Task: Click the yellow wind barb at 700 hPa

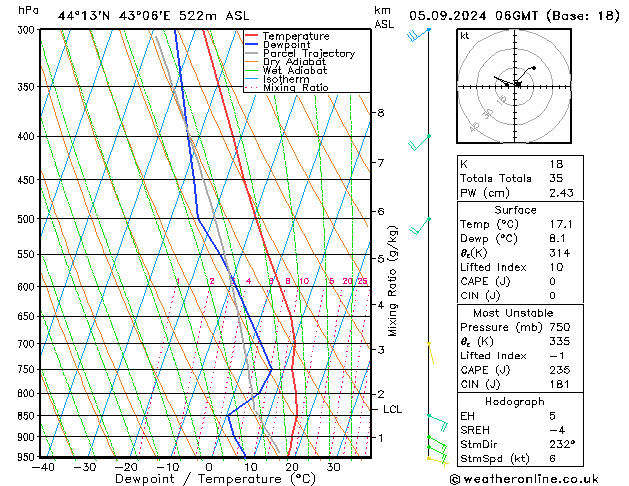Action: (x=431, y=353)
